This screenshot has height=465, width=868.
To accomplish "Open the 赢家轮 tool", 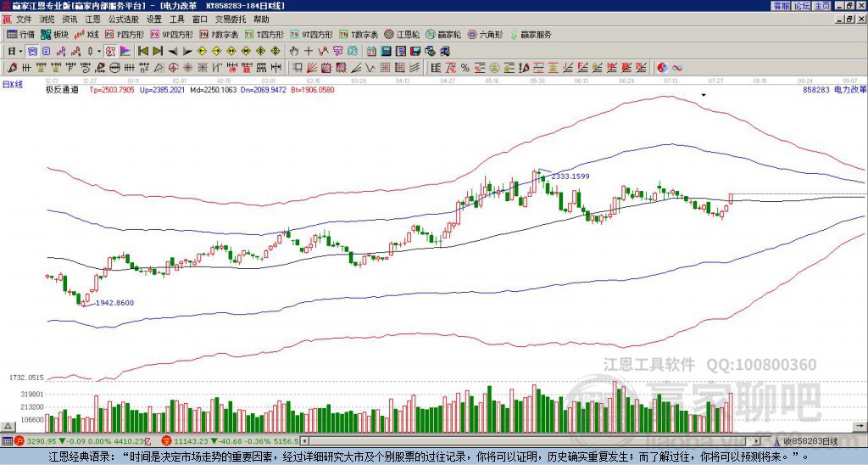I will click(x=444, y=34).
